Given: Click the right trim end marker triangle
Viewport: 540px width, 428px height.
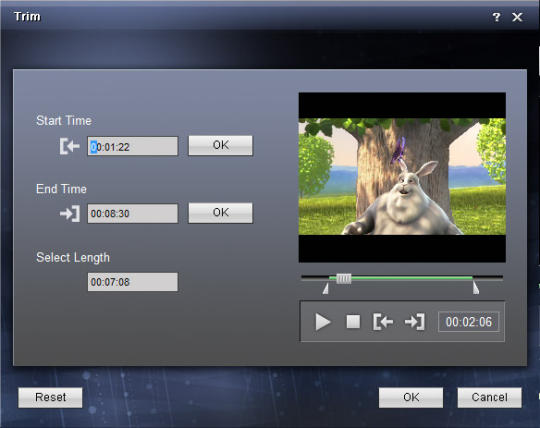Looking at the screenshot, I should (476, 288).
